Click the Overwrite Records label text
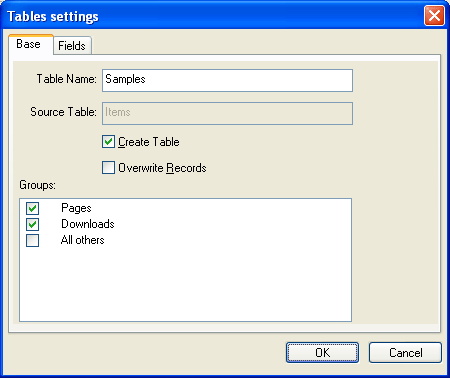The height and width of the screenshot is (378, 450). (162, 168)
